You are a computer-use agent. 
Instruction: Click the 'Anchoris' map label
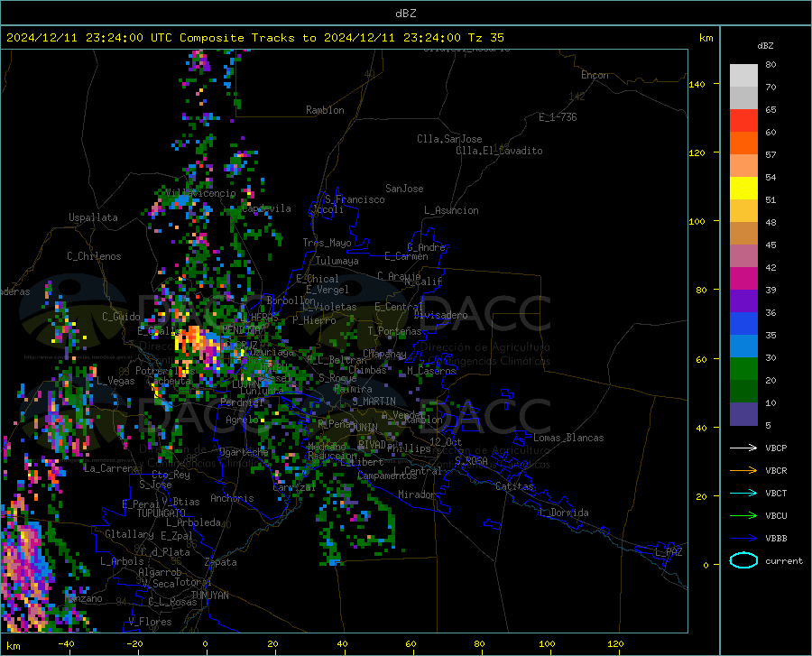(x=232, y=498)
